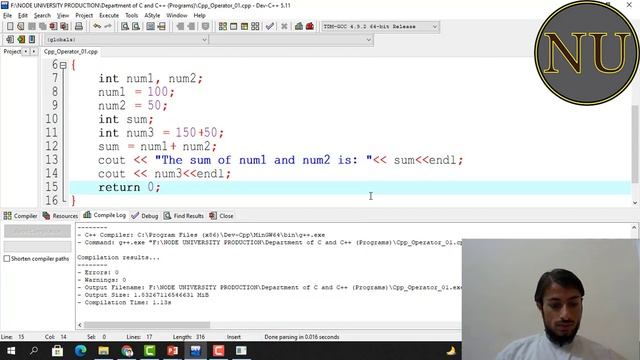
Task: Switch to the Compiler bottom tab
Action: (20, 216)
